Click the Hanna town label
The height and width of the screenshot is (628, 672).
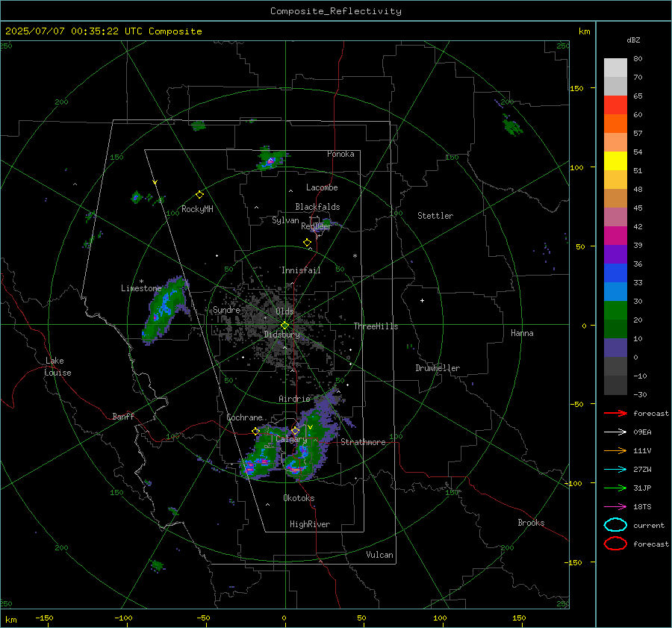coord(522,333)
